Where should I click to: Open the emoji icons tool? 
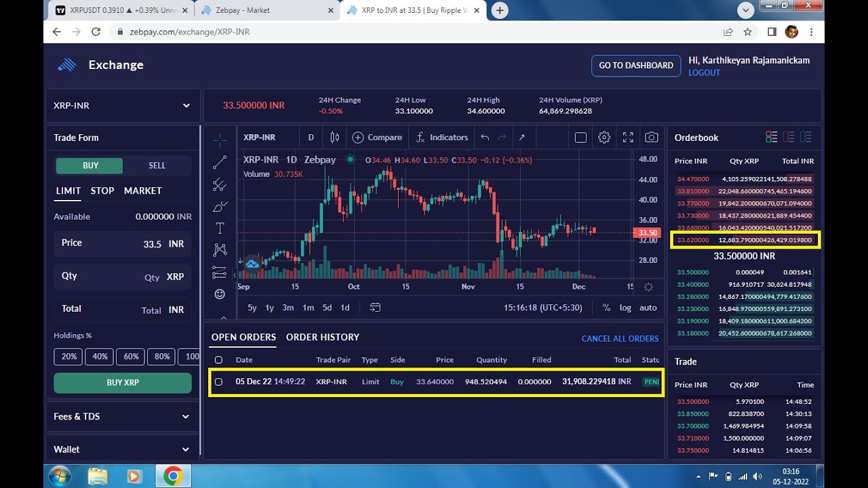tap(220, 294)
